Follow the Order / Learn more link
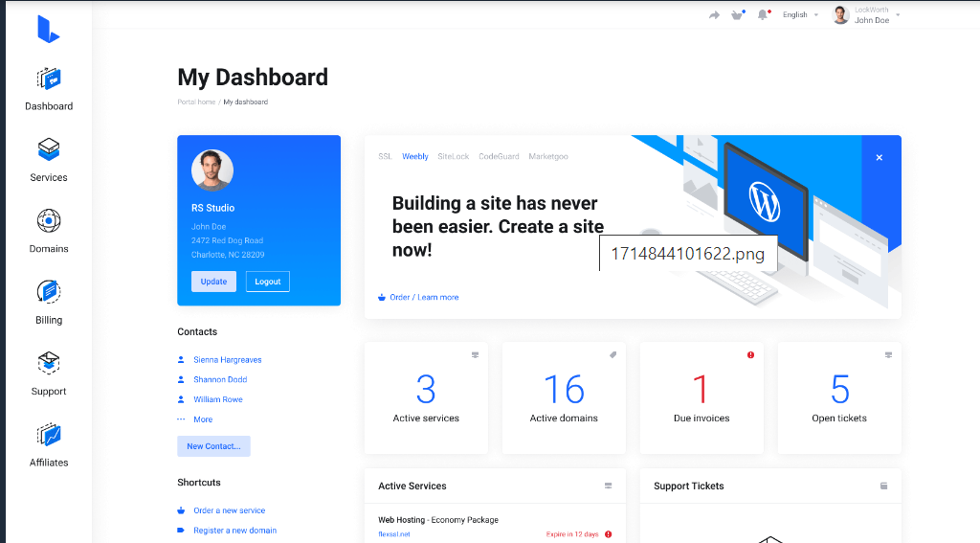 pos(424,298)
